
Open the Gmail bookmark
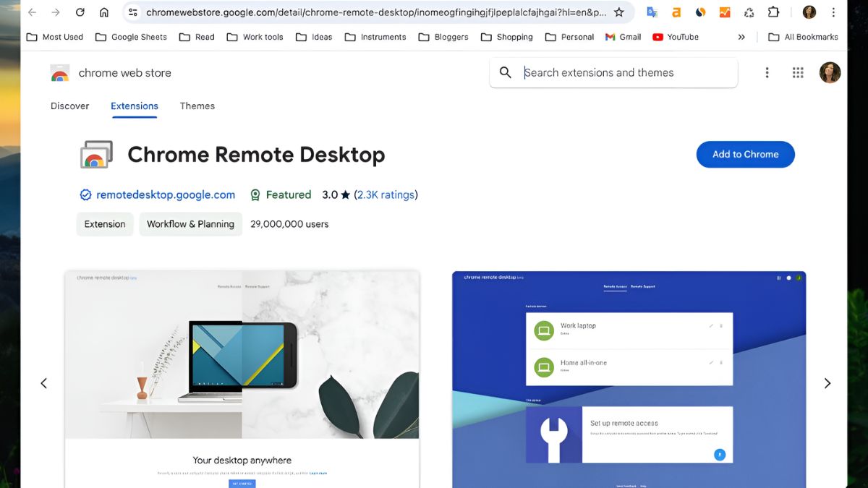(x=623, y=37)
